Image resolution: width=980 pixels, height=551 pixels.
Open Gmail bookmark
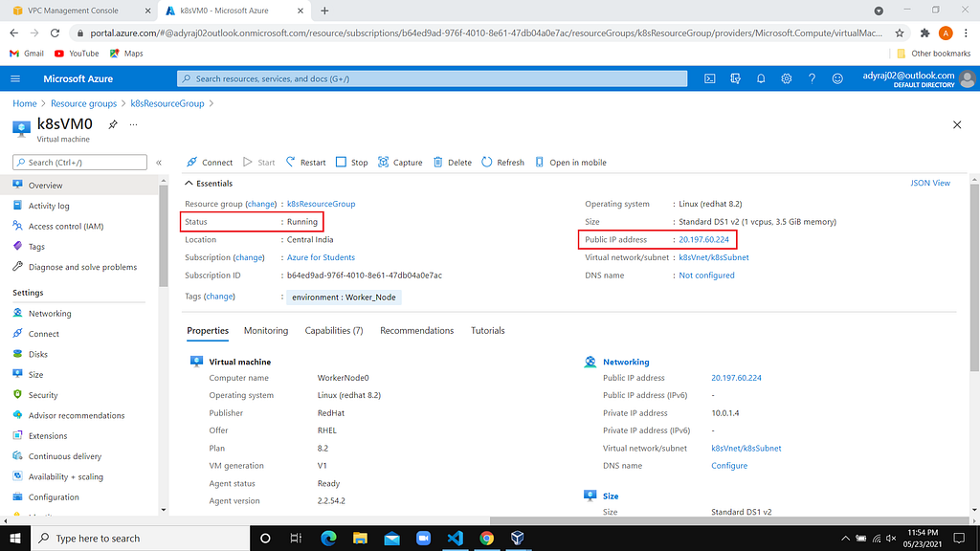point(27,54)
